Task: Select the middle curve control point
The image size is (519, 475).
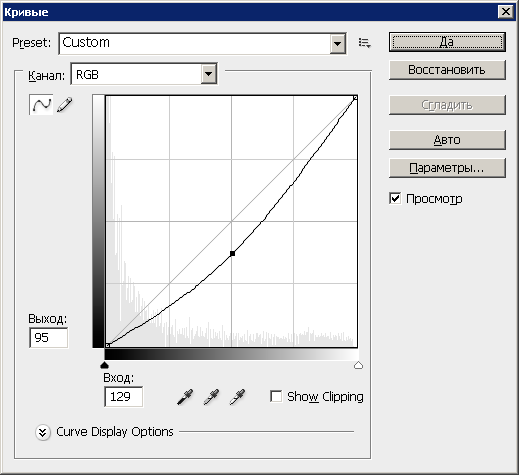Action: pyautogui.click(x=232, y=254)
